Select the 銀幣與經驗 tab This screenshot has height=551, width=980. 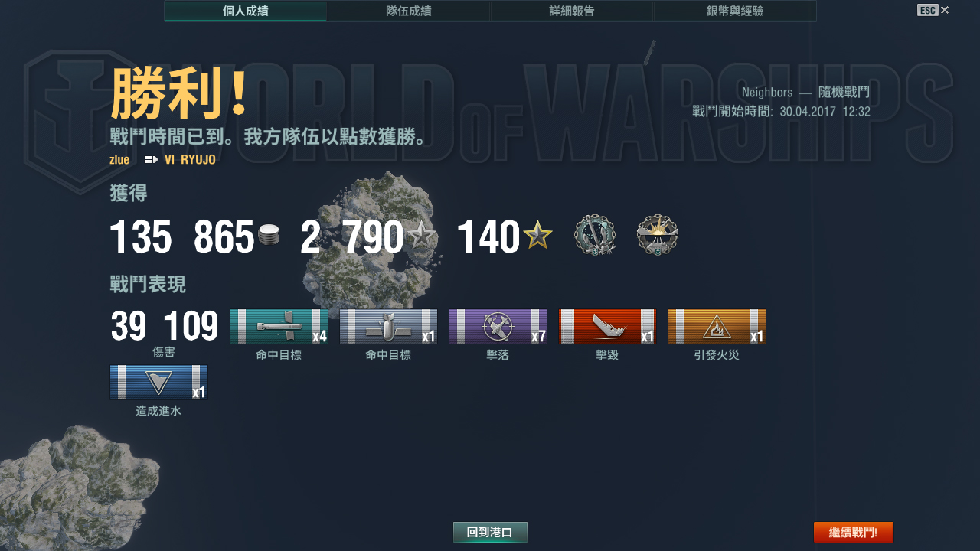click(x=734, y=11)
